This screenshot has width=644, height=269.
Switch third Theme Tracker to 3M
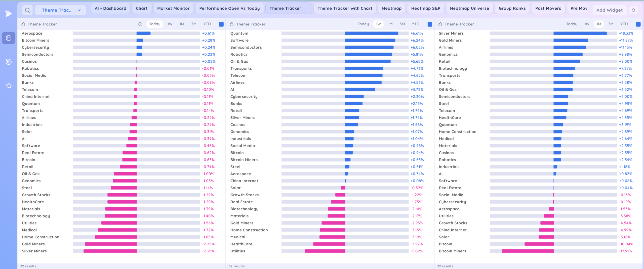pyautogui.click(x=611, y=24)
